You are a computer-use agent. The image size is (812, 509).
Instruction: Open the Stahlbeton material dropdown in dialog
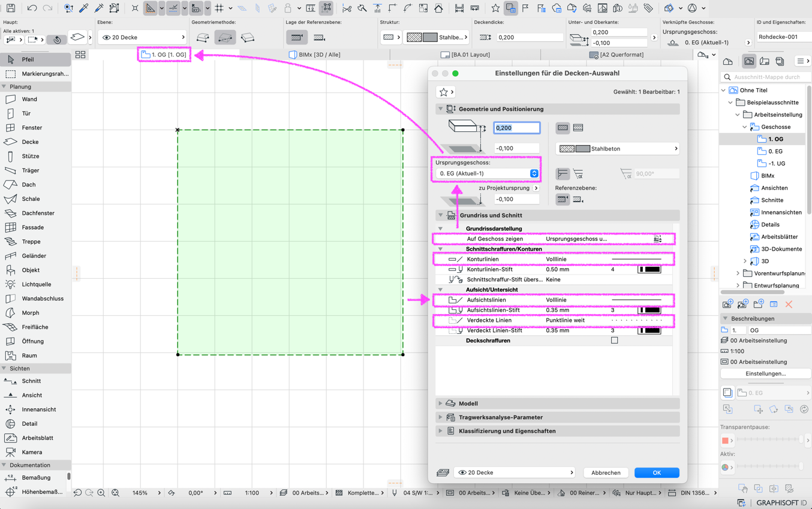617,149
